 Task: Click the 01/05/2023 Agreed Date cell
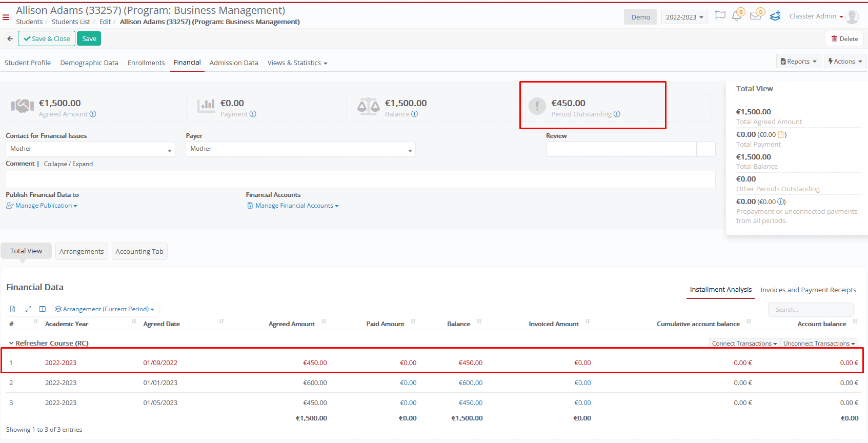click(160, 402)
